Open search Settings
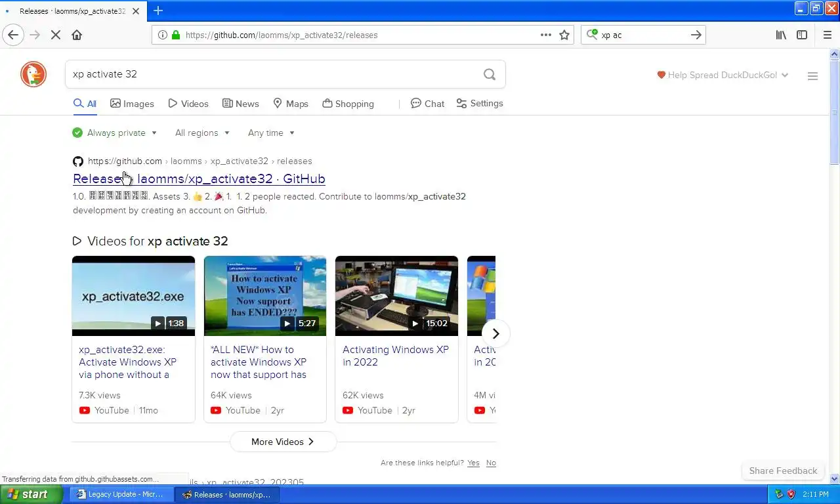This screenshot has height=504, width=840. [x=480, y=104]
